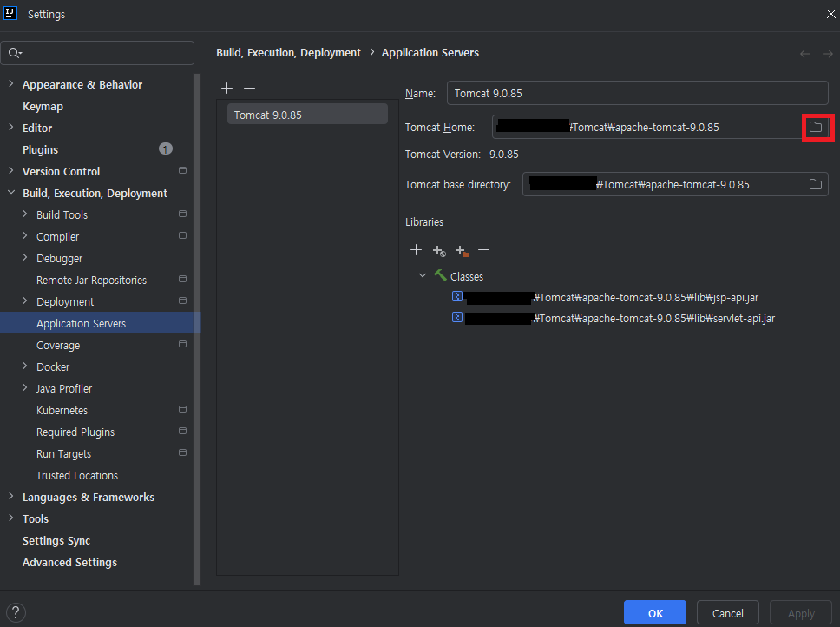
Task: Expand the Appearance & Behavior section
Action: point(11,83)
